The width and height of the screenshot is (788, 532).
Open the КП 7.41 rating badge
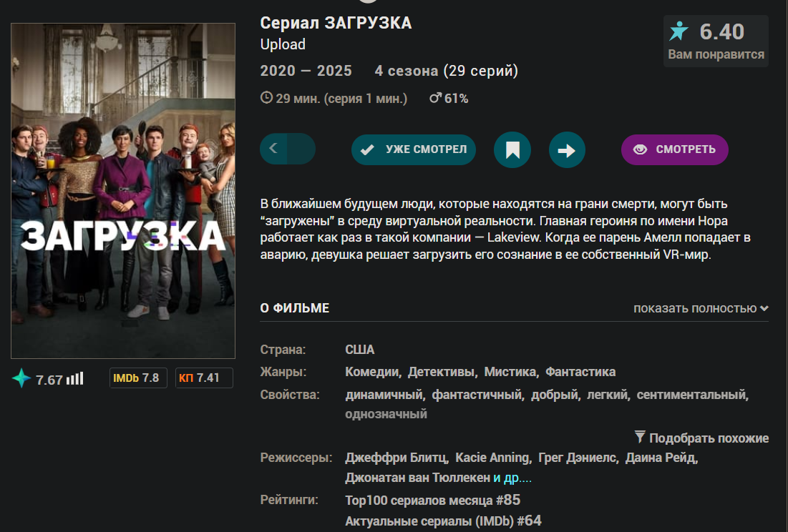[204, 378]
